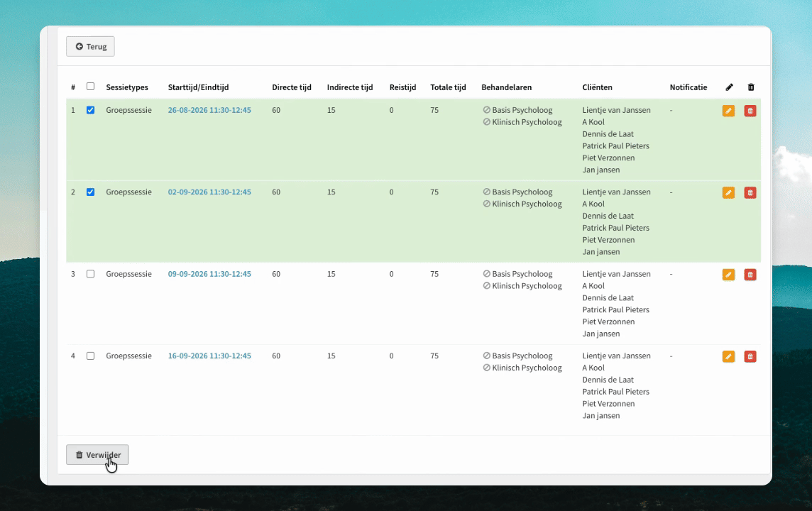Click the Directe tijd column header
The image size is (812, 511).
click(292, 87)
